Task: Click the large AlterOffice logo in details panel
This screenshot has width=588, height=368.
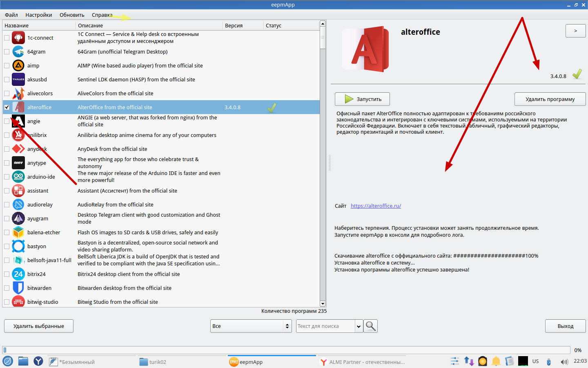Action: coord(365,49)
